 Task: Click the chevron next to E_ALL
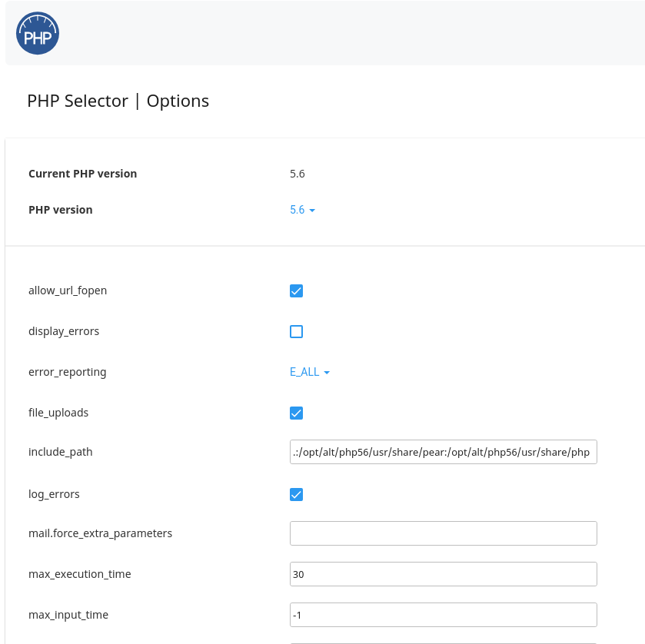click(327, 372)
